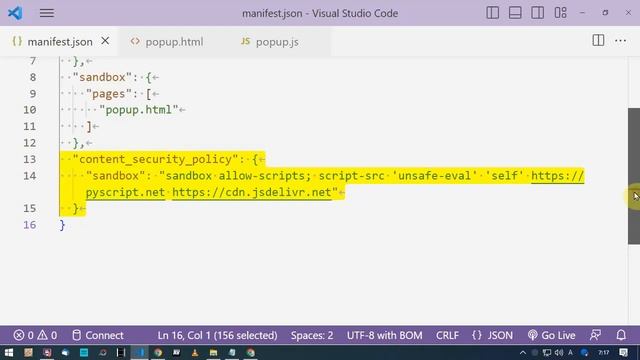Split the editor to the right
The height and width of the screenshot is (360, 640).
pyautogui.click(x=598, y=40)
